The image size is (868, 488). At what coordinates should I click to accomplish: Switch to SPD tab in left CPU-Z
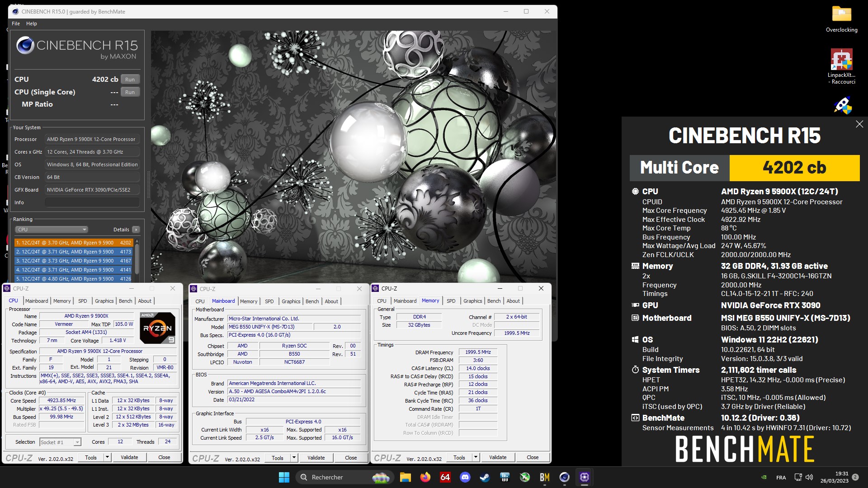click(x=82, y=301)
